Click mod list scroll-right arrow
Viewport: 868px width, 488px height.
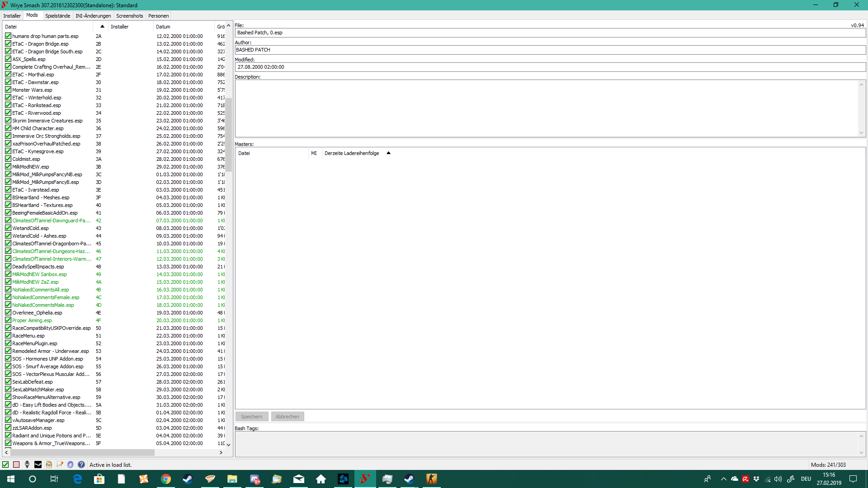221,452
